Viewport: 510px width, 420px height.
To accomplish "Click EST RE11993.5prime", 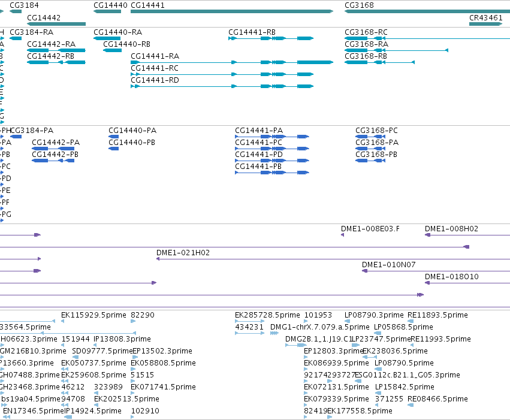I will (440, 339).
